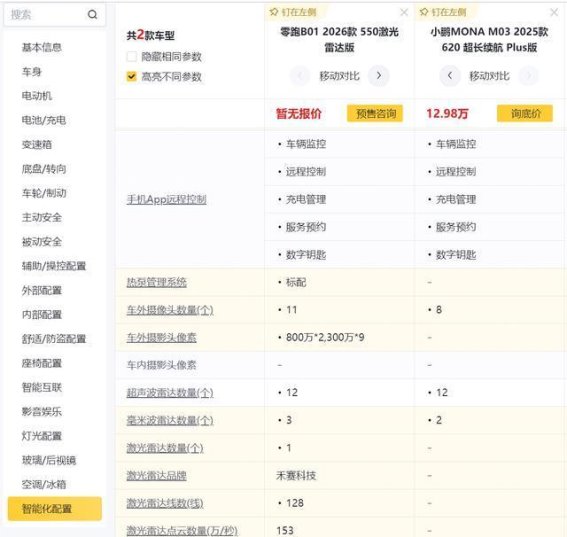
Task: Open 车外摄像头数量(个) link
Action: pyautogui.click(x=170, y=310)
